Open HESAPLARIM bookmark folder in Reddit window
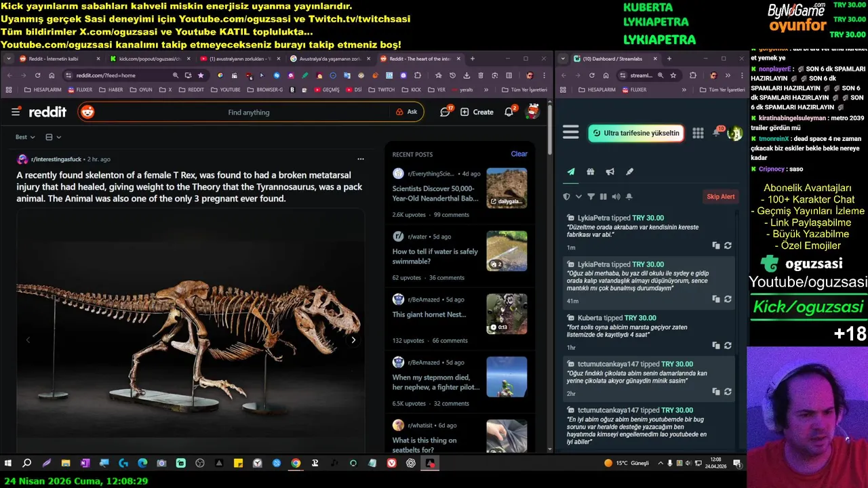 point(42,89)
